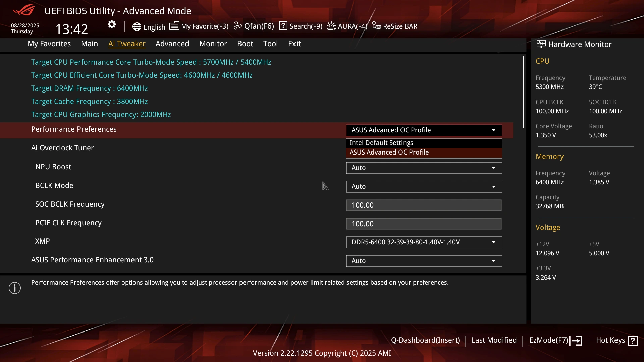Switch to EzMode(F7)
Screen dimensions: 644x362
[x=548, y=340]
